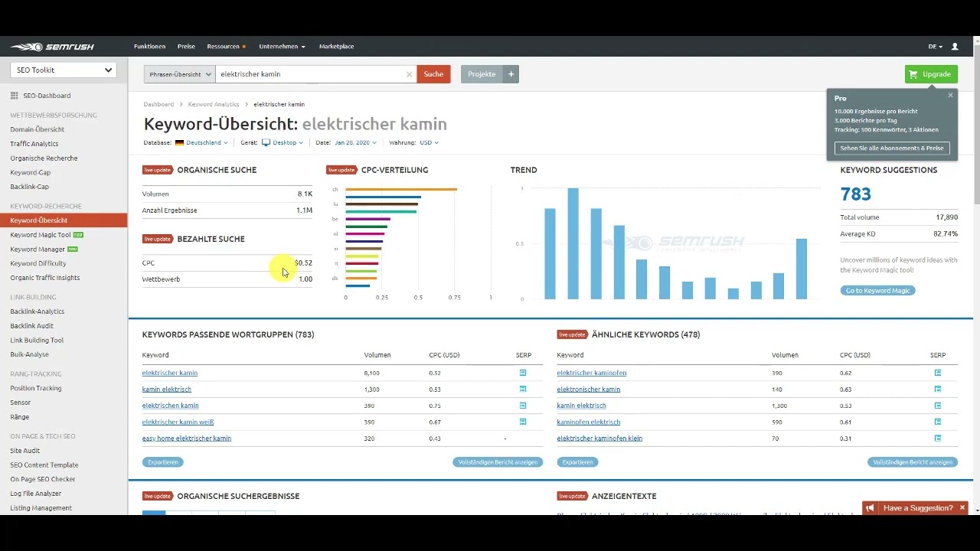Show full report for passende Wortgruppen
The image size is (980, 551).
pos(498,462)
